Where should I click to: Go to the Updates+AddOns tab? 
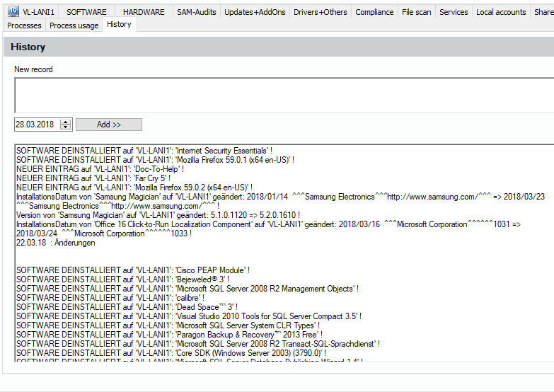(x=255, y=12)
